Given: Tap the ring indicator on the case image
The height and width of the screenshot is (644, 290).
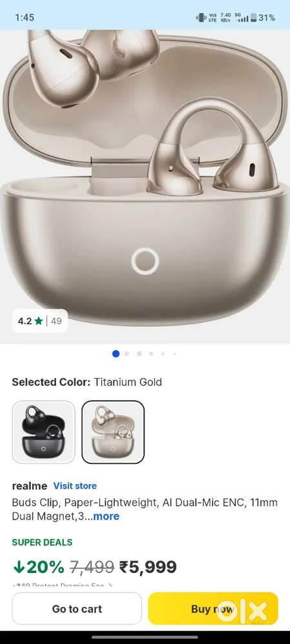Looking at the screenshot, I should point(145,261).
